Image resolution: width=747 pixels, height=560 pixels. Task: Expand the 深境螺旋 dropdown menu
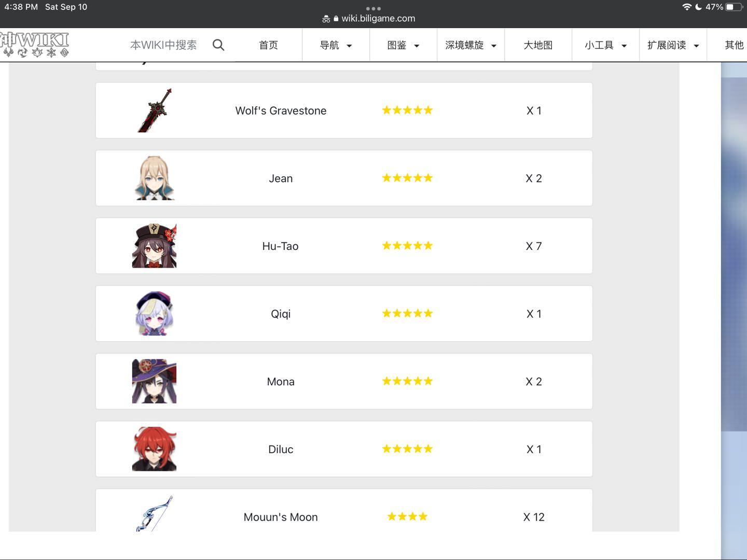pos(471,45)
